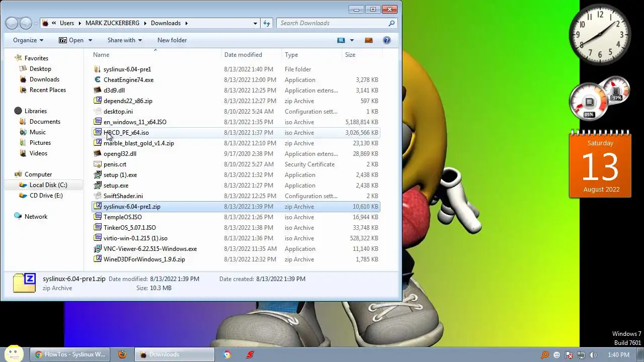Screen dimensions: 644x362
Task: Select Local Disk (C:) in navigation pane
Action: coord(48,185)
